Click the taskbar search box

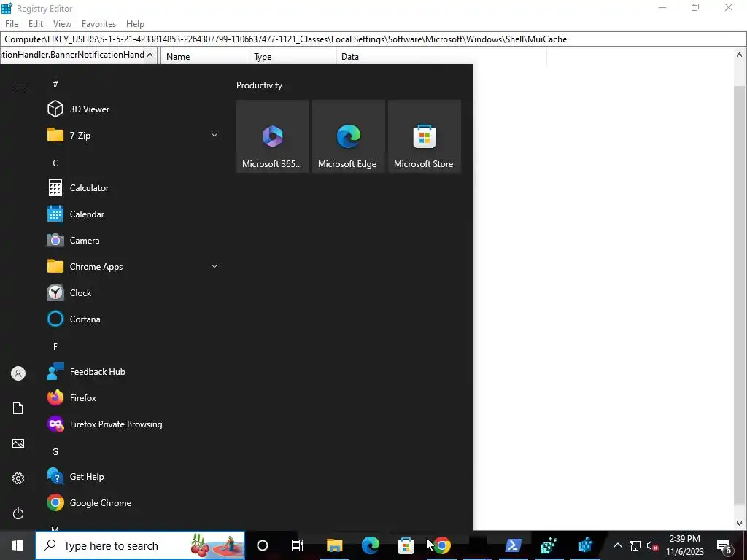140,545
